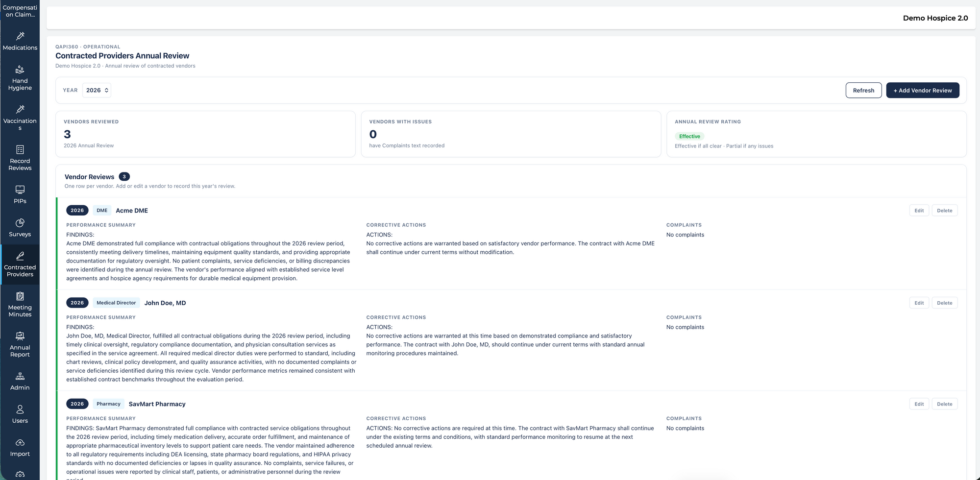This screenshot has width=980, height=480.
Task: Open the Annual Report presentation icon
Action: pyautogui.click(x=20, y=336)
